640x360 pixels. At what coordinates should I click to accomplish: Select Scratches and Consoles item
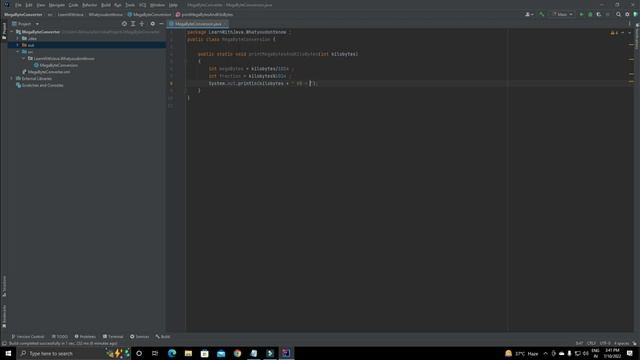pyautogui.click(x=40, y=85)
